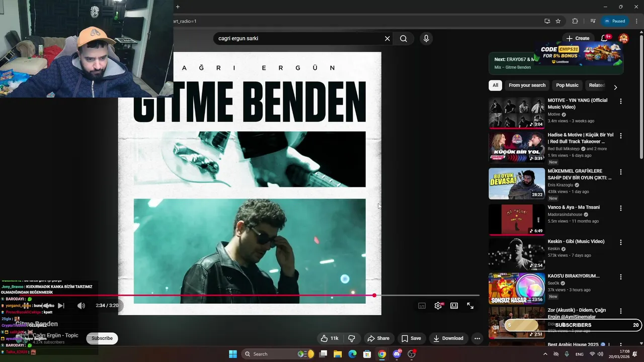Click the Create button

pos(578,38)
